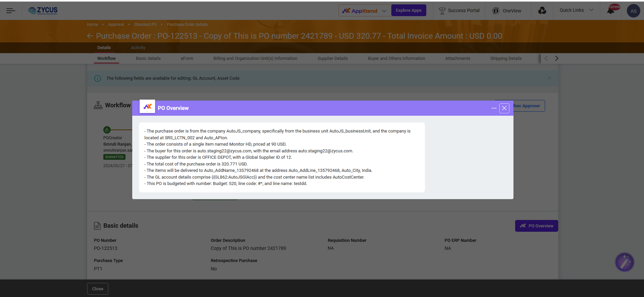Click the back arrow beside Purchase Order title

(x=90, y=36)
